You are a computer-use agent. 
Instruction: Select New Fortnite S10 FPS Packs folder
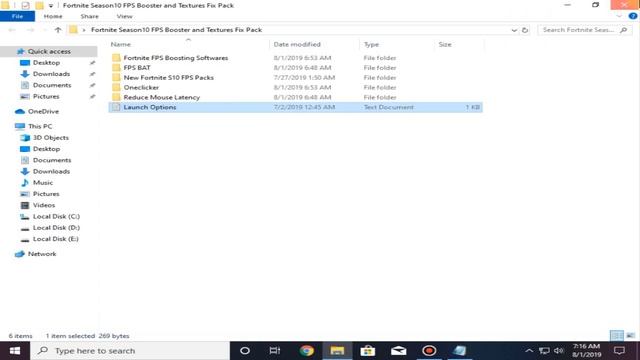point(168,78)
